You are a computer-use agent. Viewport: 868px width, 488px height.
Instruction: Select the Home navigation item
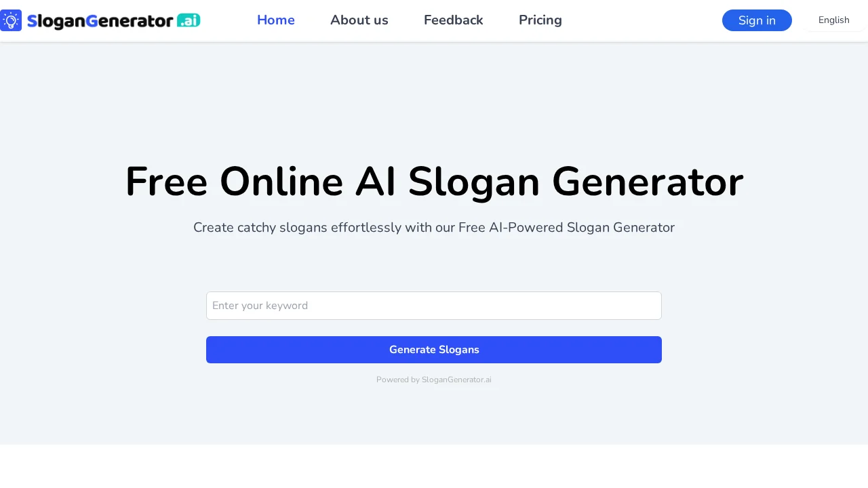pos(275,20)
